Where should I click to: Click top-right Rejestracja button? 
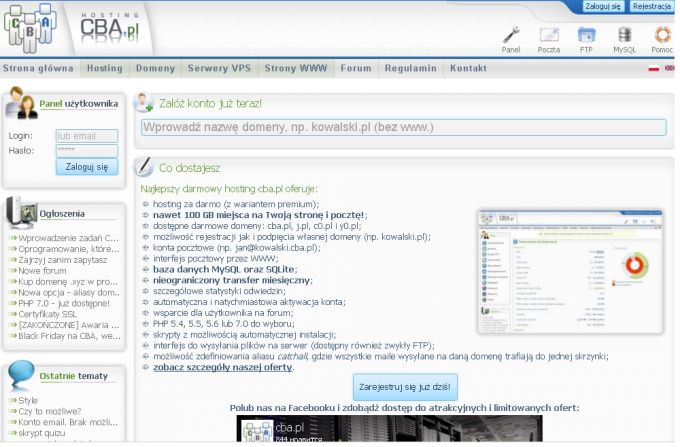point(651,6)
